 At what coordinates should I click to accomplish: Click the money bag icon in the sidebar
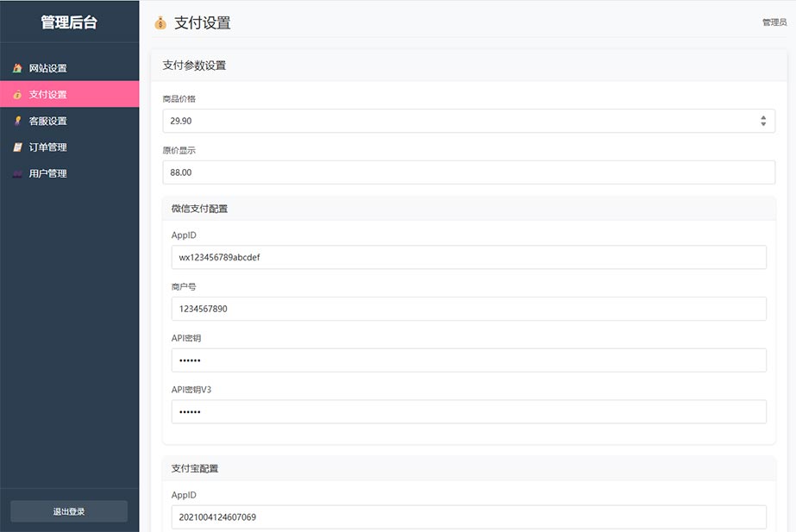click(17, 95)
